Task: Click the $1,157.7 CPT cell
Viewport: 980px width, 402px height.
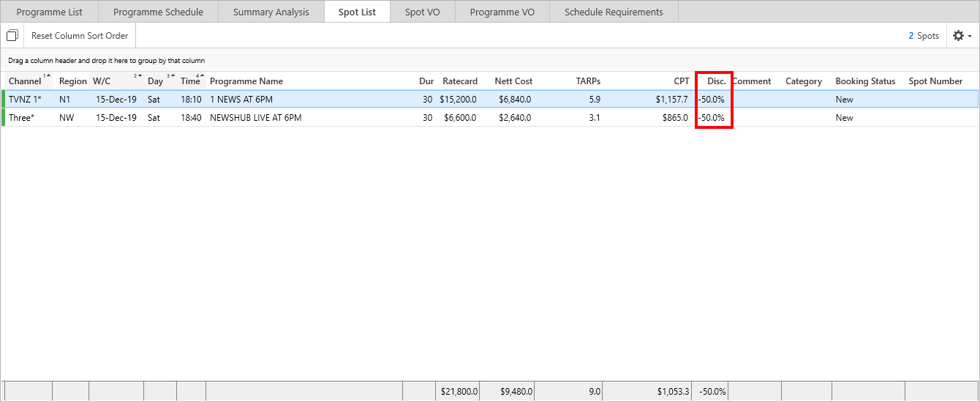Action: [x=671, y=100]
